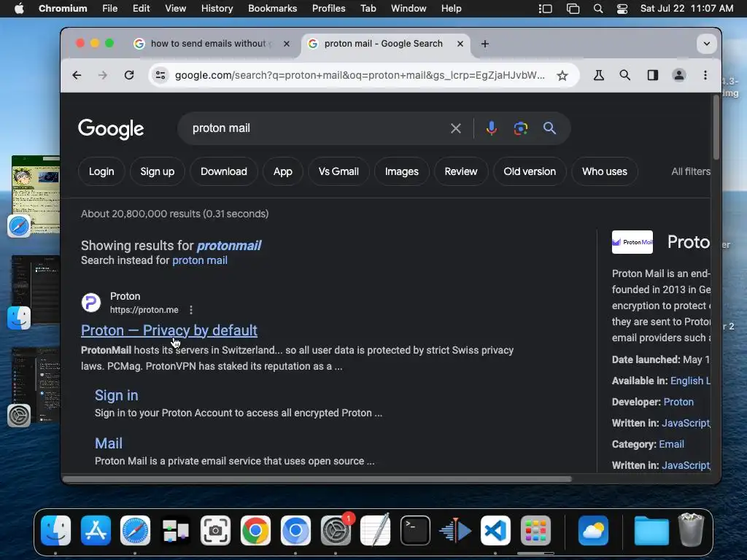Viewport: 747px width, 560px height.
Task: Open a new tab with plus button
Action: (x=485, y=44)
